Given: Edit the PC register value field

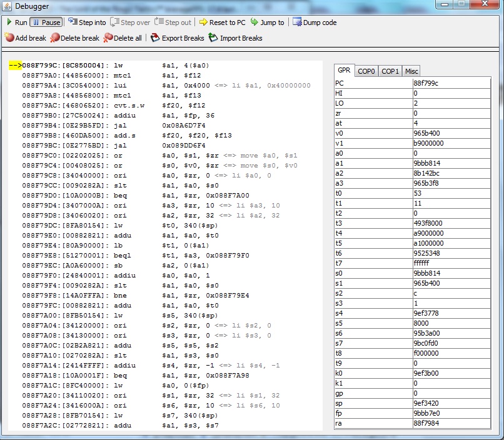Looking at the screenshot, I should pyautogui.click(x=450, y=83).
